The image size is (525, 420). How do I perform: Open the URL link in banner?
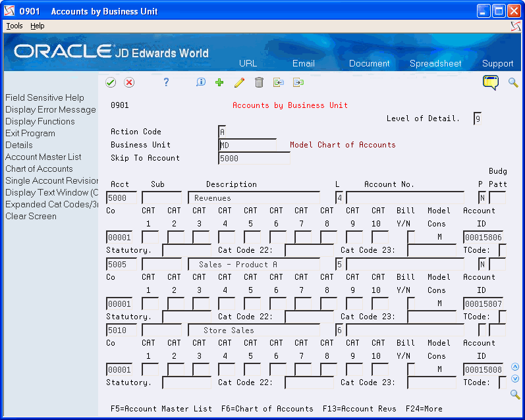248,63
